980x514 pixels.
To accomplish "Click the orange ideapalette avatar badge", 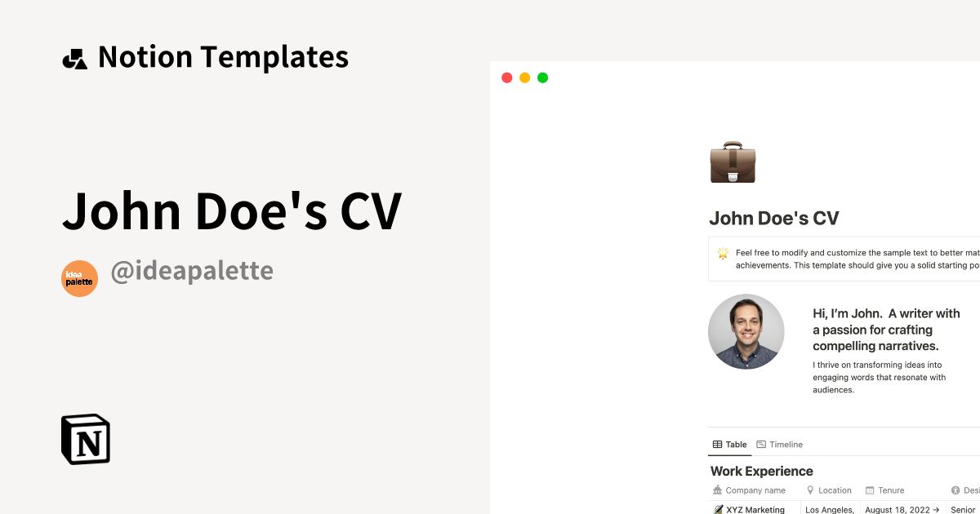I will point(79,278).
